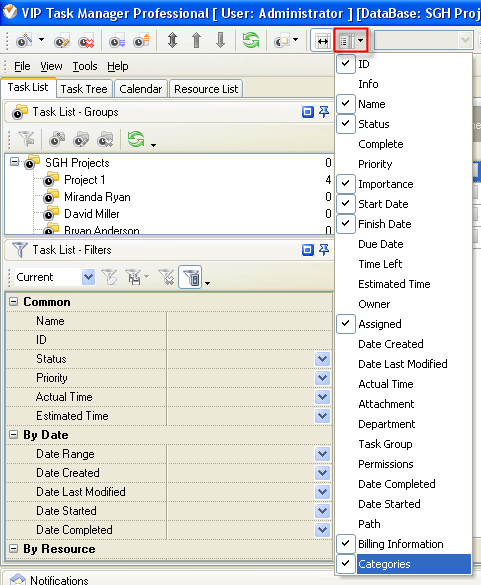
Task: Pin the Task List - Groups panel
Action: click(x=324, y=112)
